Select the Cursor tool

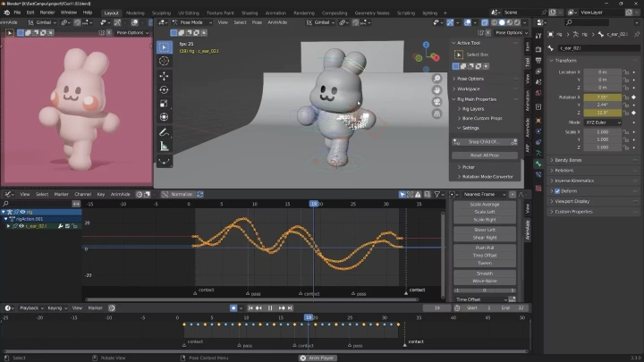(x=164, y=61)
